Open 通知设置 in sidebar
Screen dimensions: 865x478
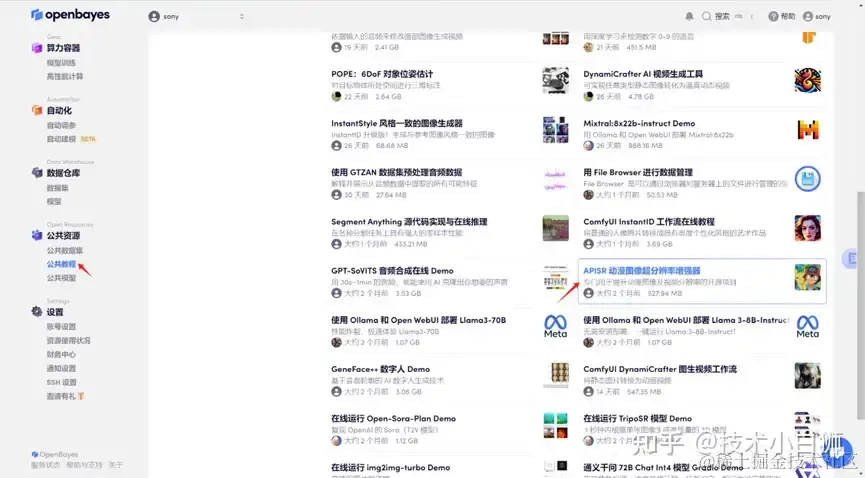coord(61,368)
